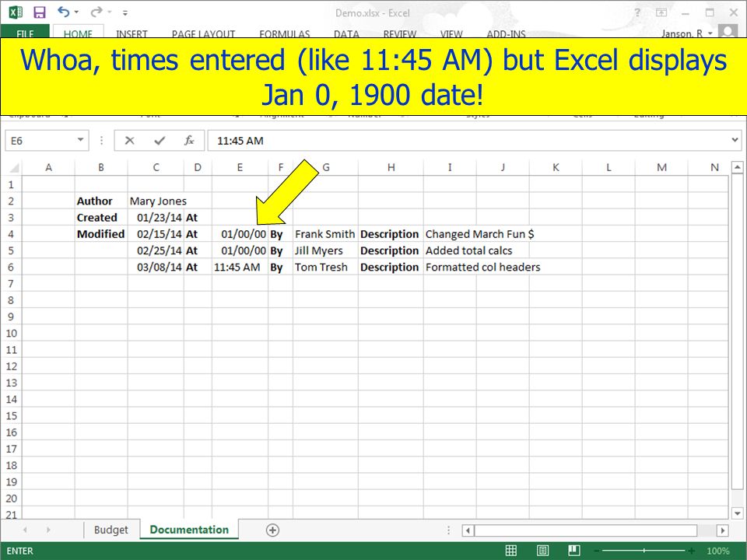Click the date cell 02/25/14

click(156, 250)
